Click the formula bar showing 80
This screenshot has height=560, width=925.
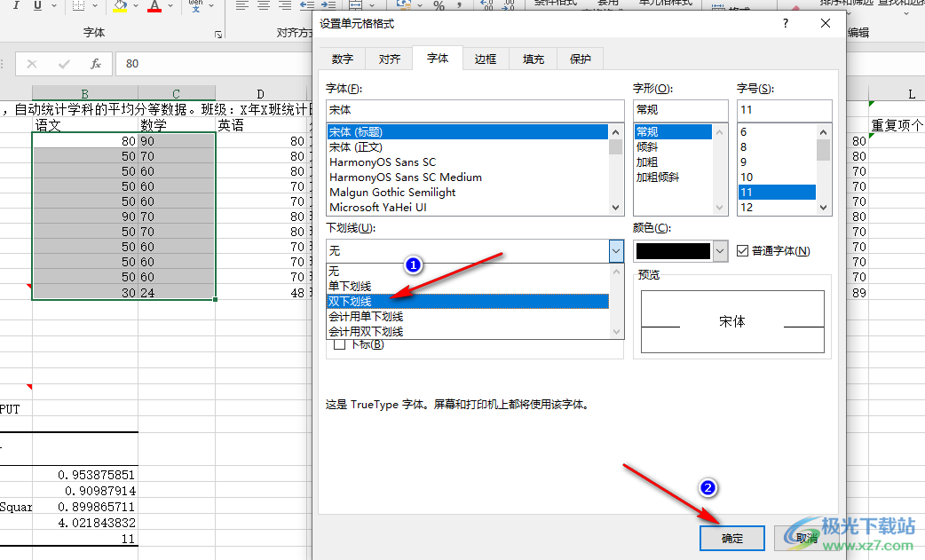(x=215, y=64)
